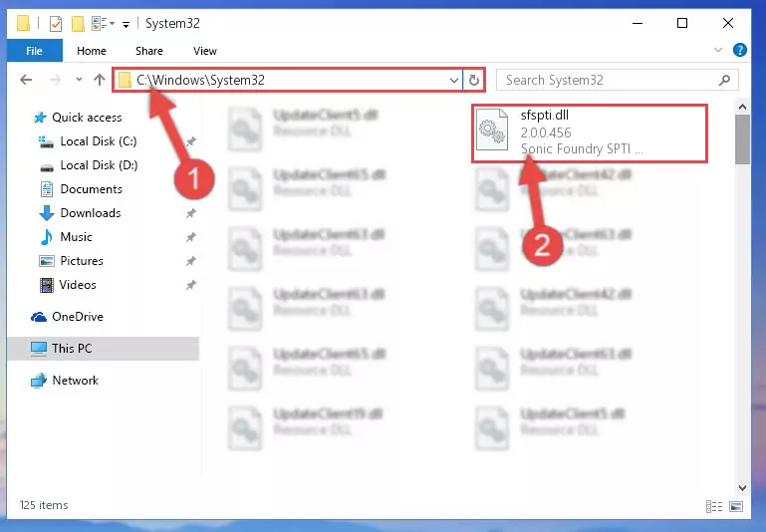This screenshot has height=532, width=766.
Task: Open the Home ribbon tab
Action: 92,51
